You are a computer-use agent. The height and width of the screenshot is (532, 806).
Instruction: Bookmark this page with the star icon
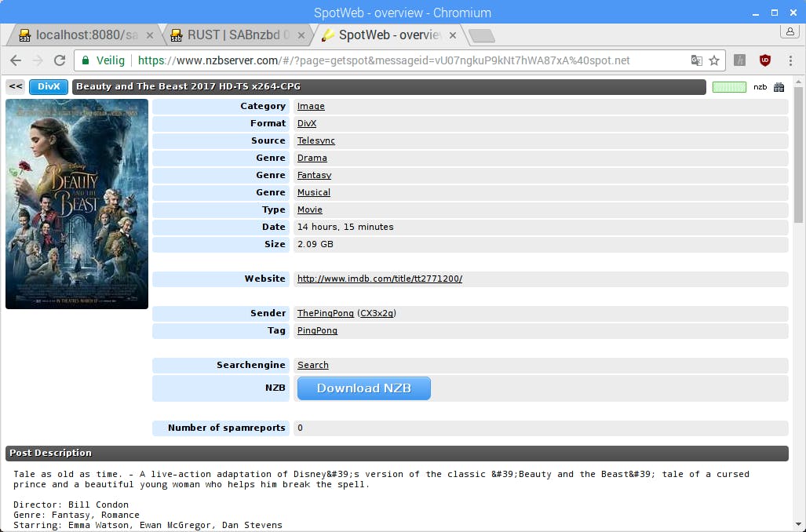pyautogui.click(x=714, y=60)
